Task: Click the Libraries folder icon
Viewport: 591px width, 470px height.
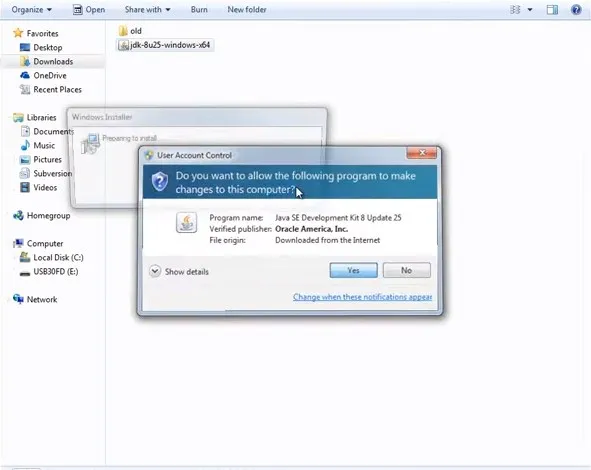Action: pos(18,118)
